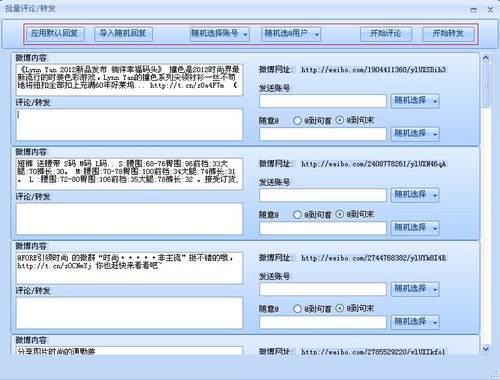Select the @到句首 radio in the Lynn Yan post

click(297, 120)
